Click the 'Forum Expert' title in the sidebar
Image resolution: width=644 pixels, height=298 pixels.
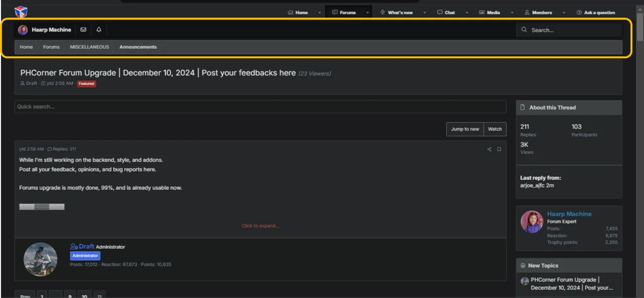pos(561,221)
